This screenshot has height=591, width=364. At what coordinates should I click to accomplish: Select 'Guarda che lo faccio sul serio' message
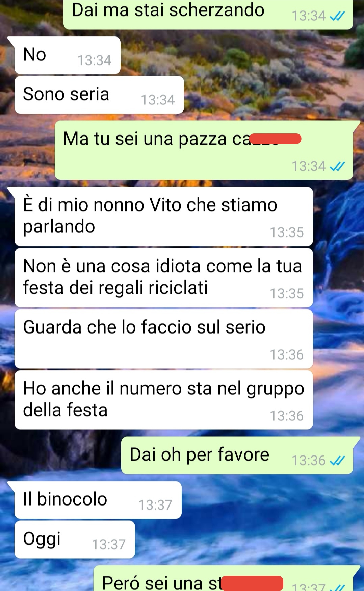163,339
